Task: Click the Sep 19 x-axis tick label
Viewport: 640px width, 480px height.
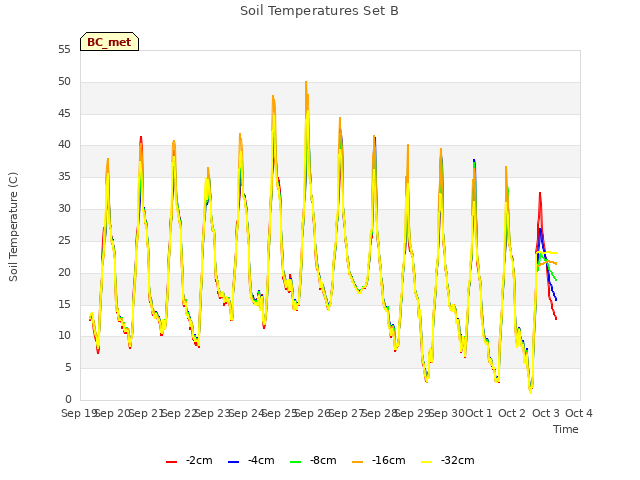Action: click(78, 413)
